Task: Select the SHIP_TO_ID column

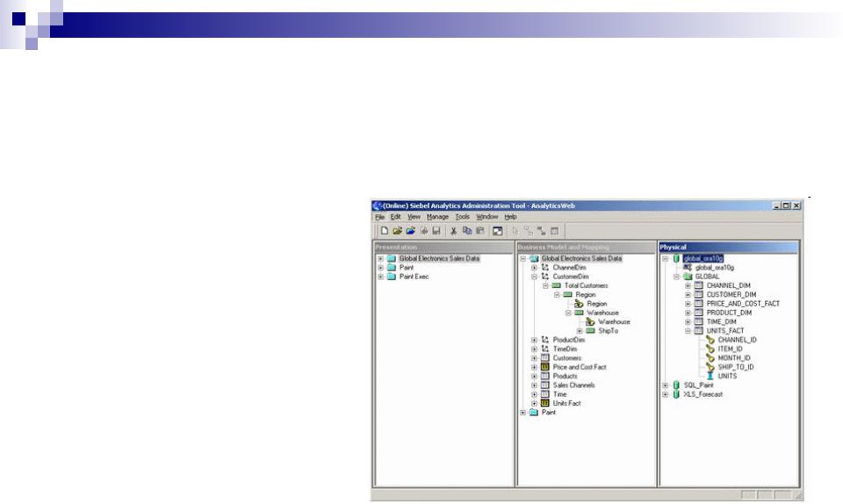Action: coord(736,367)
